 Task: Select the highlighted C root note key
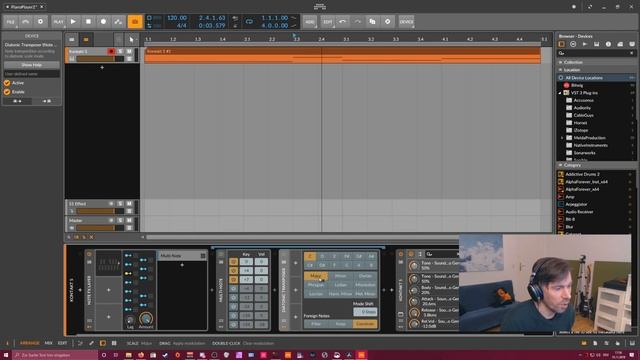point(310,256)
